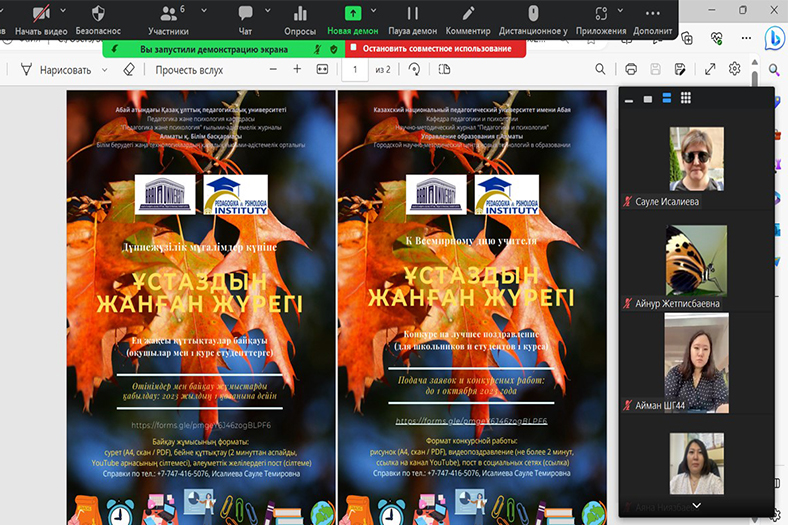Open Zoom Security shield options
This screenshot has height=525, width=788.
tap(98, 20)
